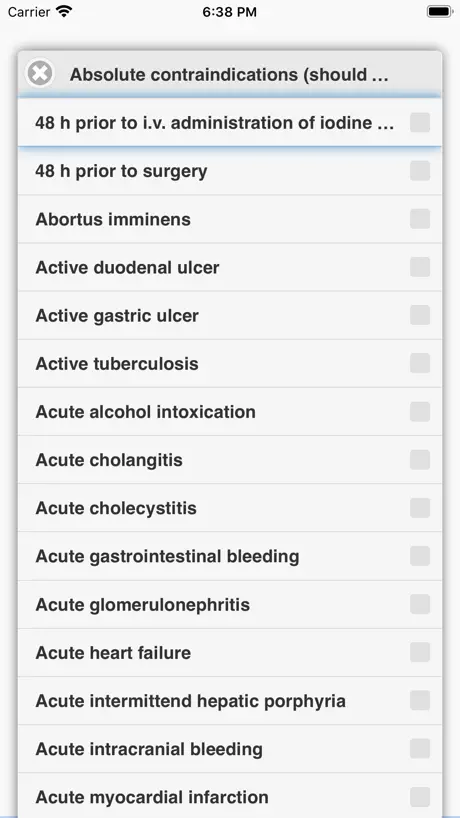Select the Acute gastrointestinal bleeding row label
The image size is (460, 818).
(x=167, y=556)
